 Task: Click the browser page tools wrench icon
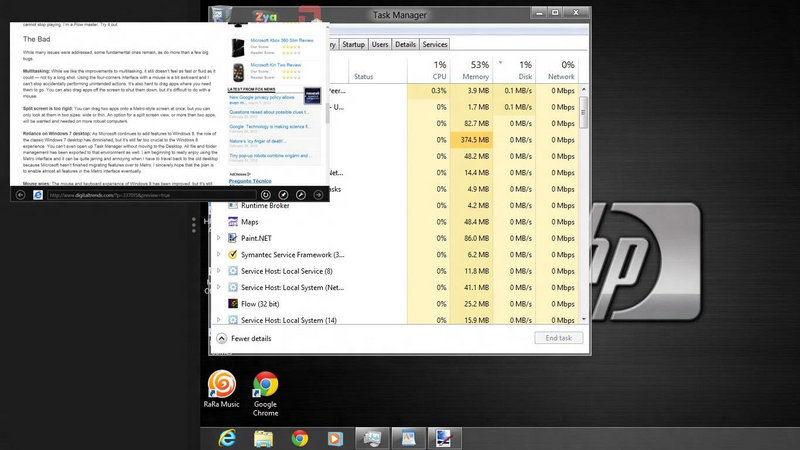(302, 194)
